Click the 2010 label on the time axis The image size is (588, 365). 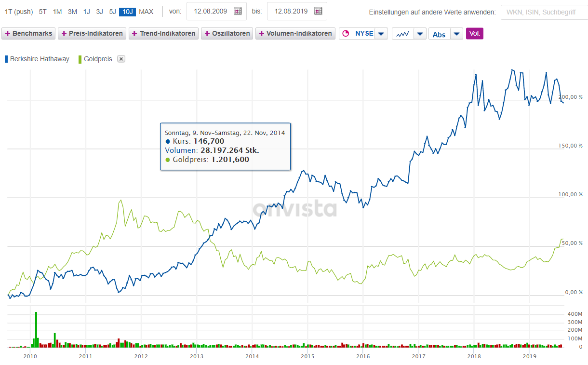click(x=30, y=356)
